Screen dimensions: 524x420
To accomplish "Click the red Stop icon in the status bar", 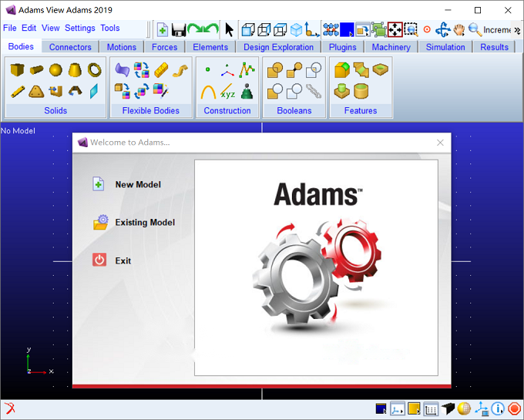I will click(x=514, y=408).
